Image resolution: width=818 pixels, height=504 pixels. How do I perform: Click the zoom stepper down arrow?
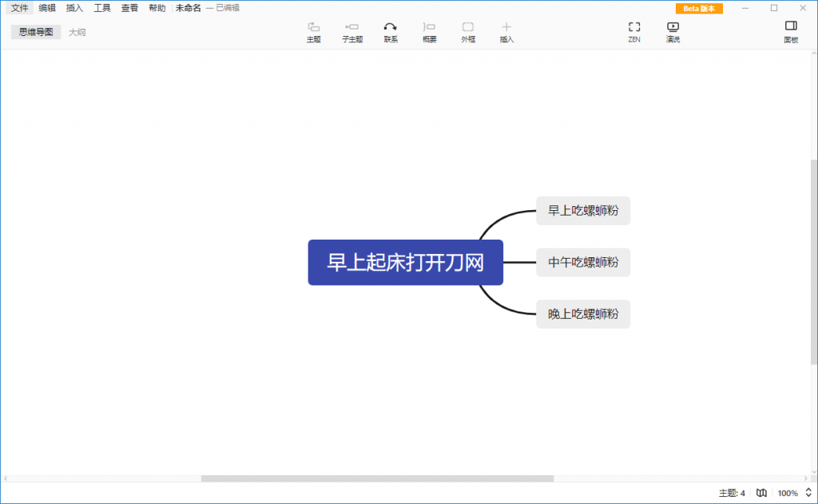coord(808,496)
